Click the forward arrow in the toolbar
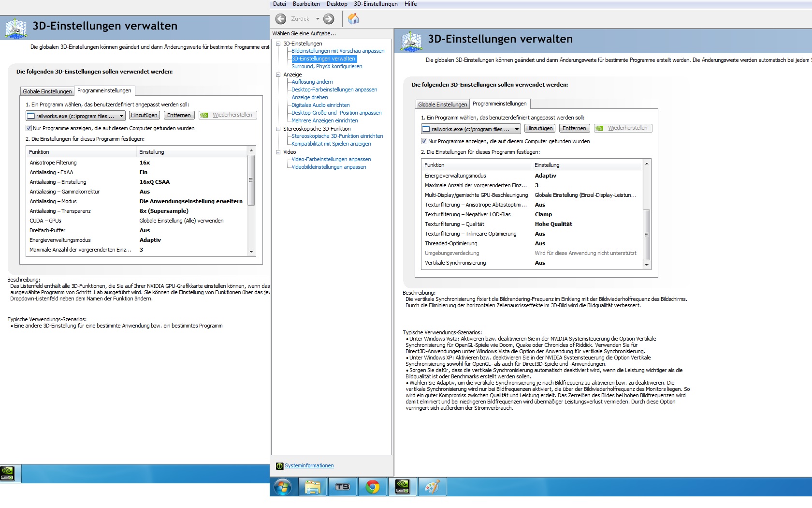812x508 pixels. [x=329, y=19]
